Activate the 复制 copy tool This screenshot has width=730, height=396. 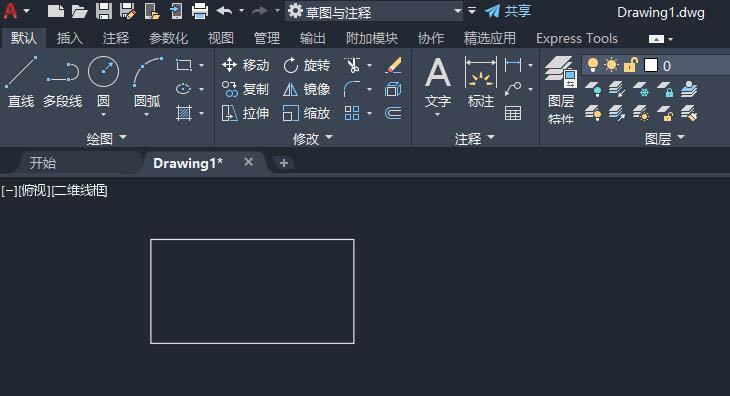pos(246,89)
